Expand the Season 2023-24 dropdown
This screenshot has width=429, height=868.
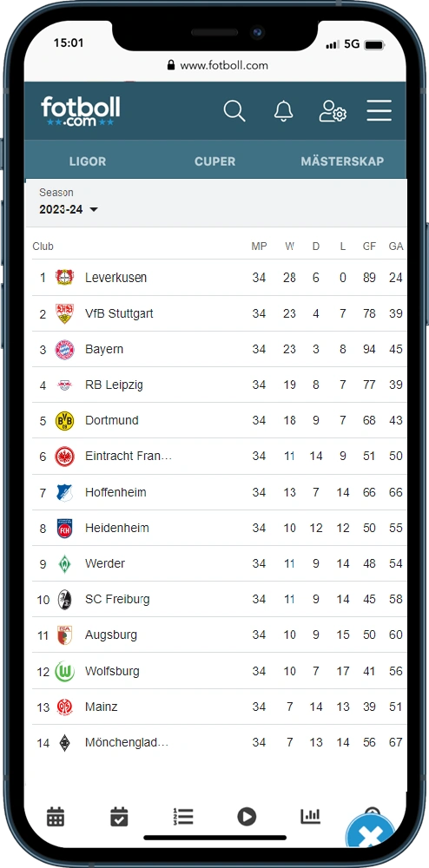click(x=68, y=210)
